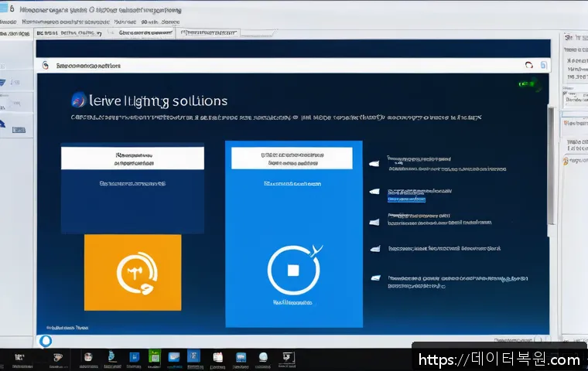Select the white header of the bright blue card
Screen dimensions: 588x371
click(x=292, y=158)
